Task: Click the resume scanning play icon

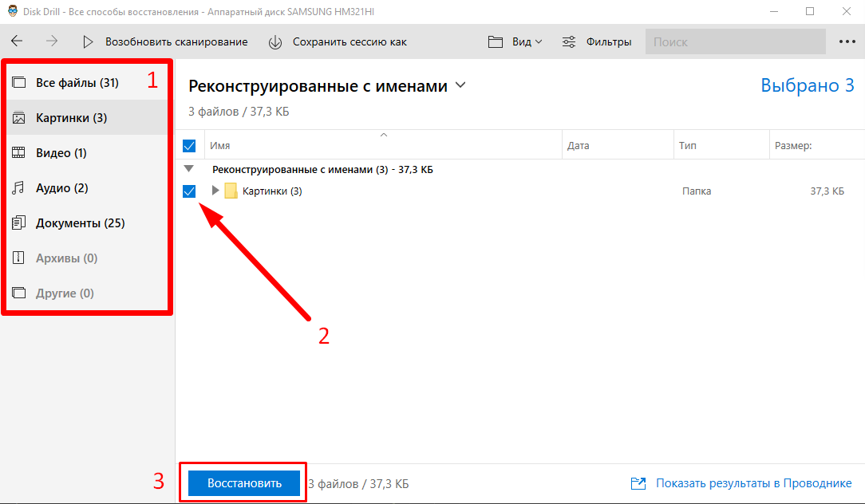Action: point(89,41)
